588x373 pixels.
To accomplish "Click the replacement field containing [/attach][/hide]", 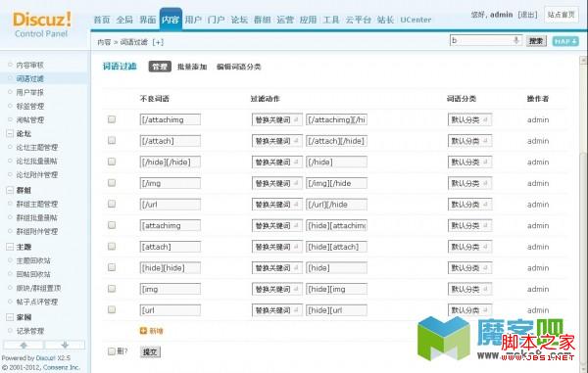I will (336, 141).
